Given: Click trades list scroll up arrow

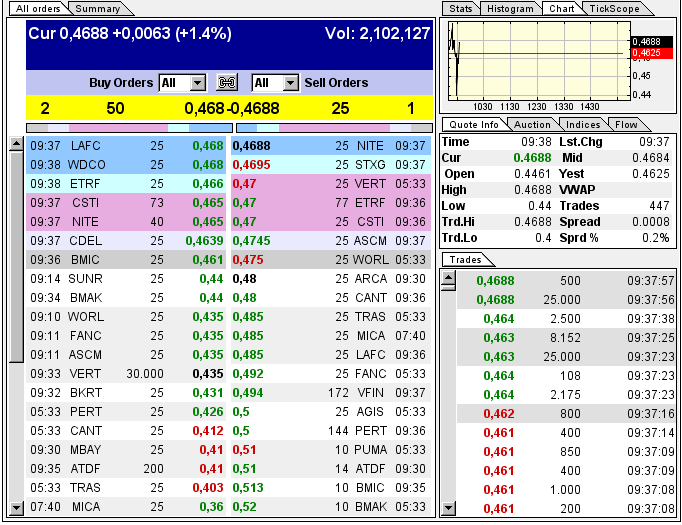Looking at the screenshot, I should click(448, 277).
